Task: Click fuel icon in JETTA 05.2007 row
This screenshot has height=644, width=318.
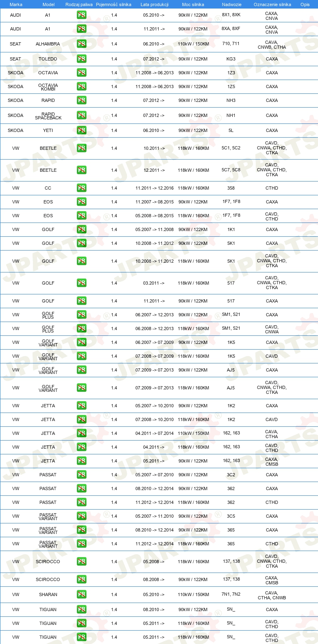Action: pyautogui.click(x=81, y=406)
